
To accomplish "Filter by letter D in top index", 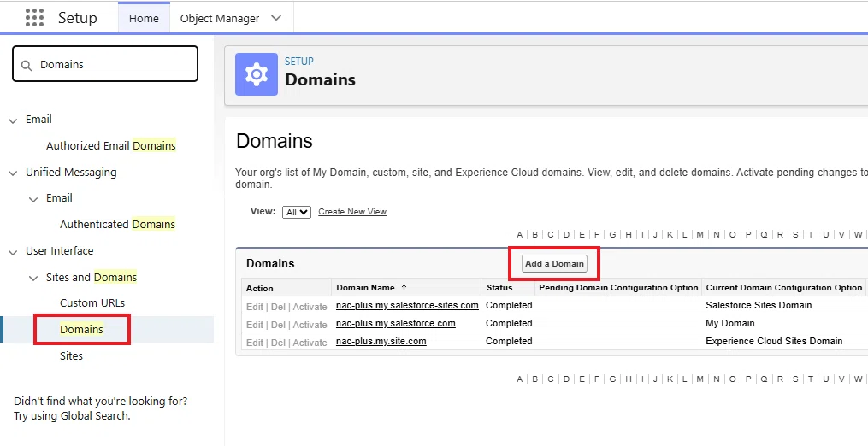I will pos(566,235).
